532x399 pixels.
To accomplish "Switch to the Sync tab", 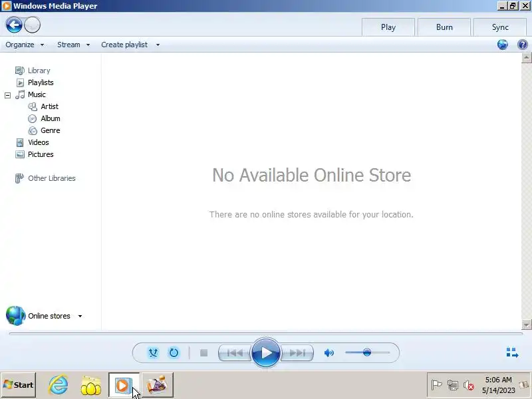I will pos(500,27).
